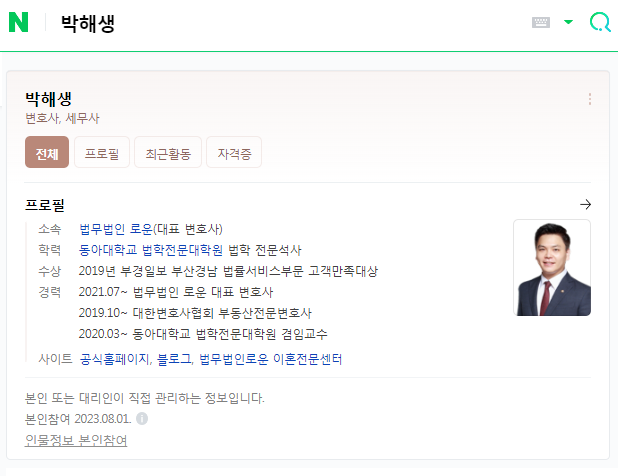Click the 박해생 name heading in card
The width and height of the screenshot is (618, 476).
48,99
